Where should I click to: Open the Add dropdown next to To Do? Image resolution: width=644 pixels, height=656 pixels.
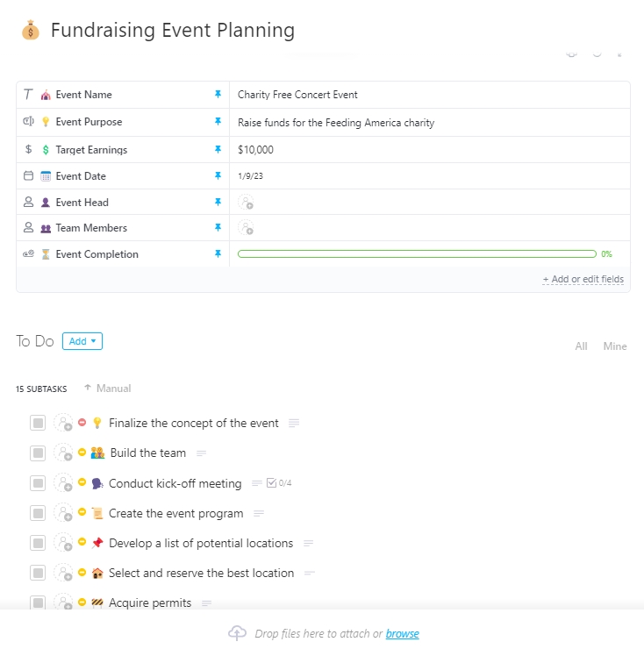point(82,341)
